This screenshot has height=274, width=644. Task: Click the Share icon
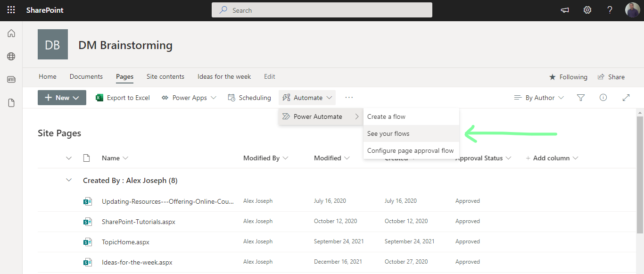(x=601, y=77)
